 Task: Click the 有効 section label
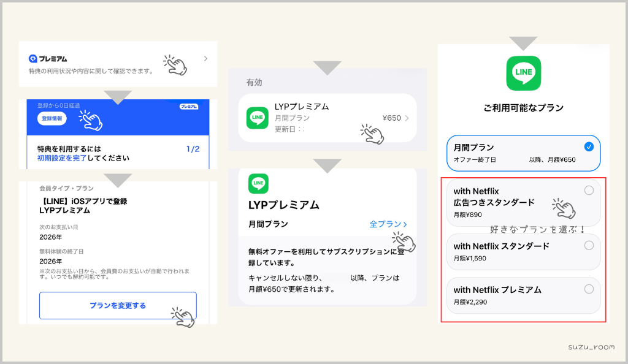click(254, 82)
